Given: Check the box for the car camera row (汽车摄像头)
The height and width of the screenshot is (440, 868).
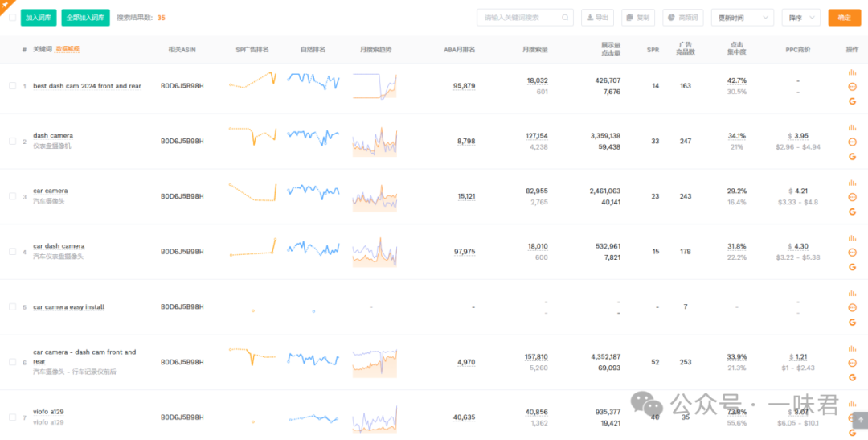Looking at the screenshot, I should [x=12, y=196].
